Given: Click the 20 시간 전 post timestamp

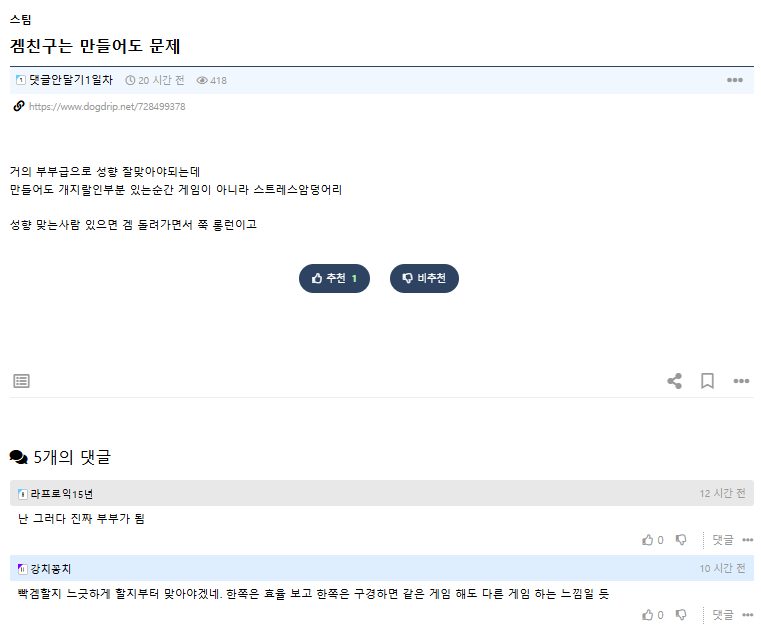Looking at the screenshot, I should [161, 81].
